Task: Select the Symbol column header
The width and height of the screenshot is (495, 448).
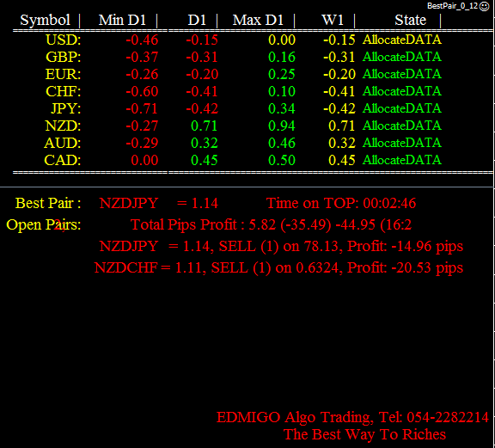Action: click(45, 20)
